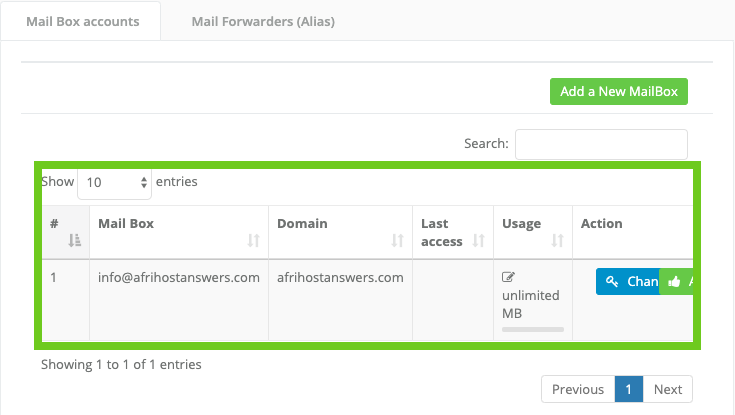Image resolution: width=735 pixels, height=415 pixels.
Task: Click the info@afrihostanswers.com mailbox cell
Action: [179, 277]
